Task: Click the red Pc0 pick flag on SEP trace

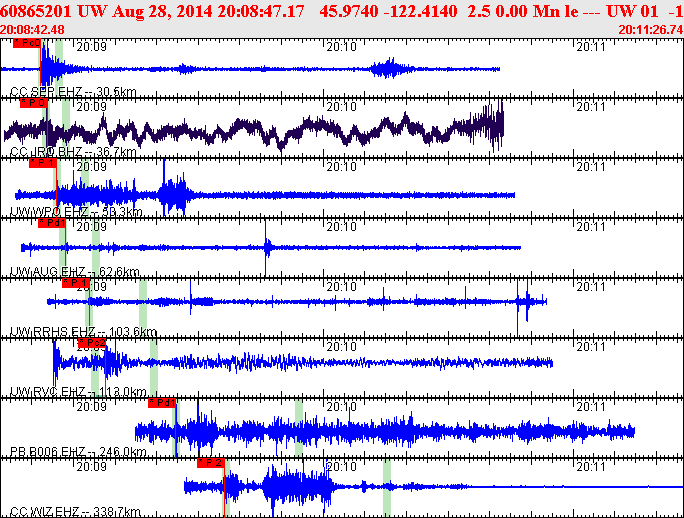Action: coord(27,44)
